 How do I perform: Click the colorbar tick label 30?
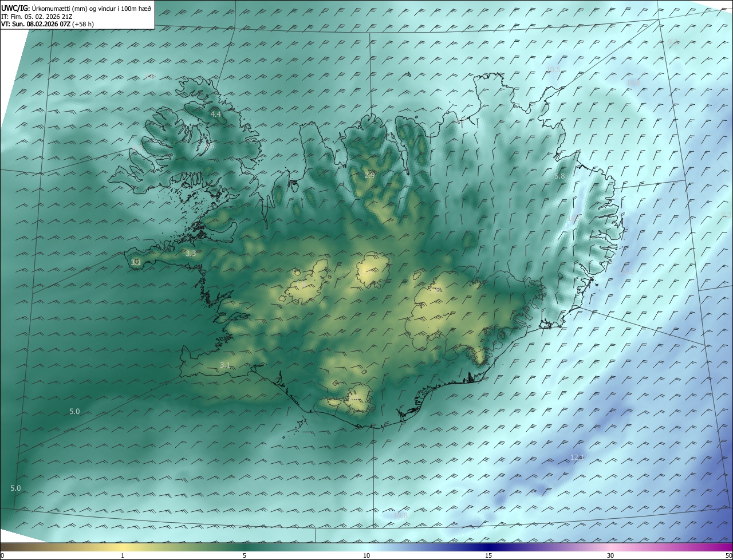(x=610, y=555)
